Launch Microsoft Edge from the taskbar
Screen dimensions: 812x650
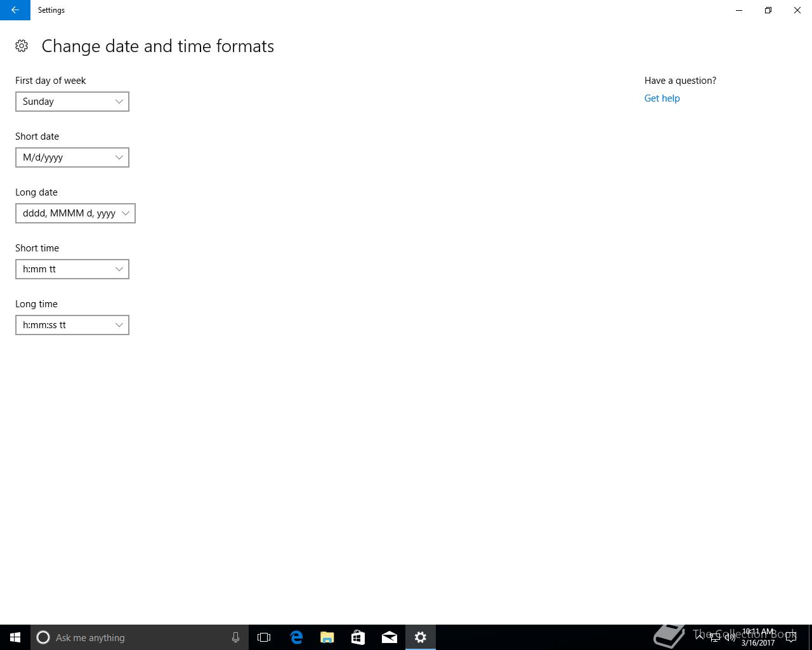(x=296, y=637)
